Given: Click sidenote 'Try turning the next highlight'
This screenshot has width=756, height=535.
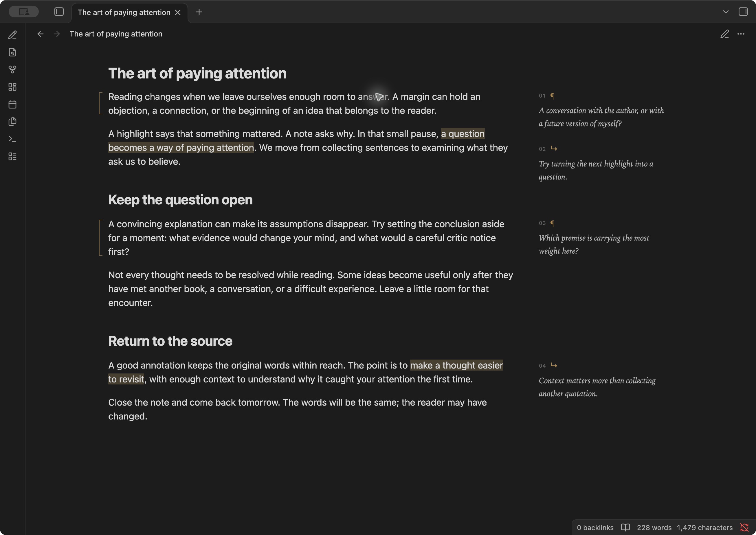Looking at the screenshot, I should (x=596, y=170).
